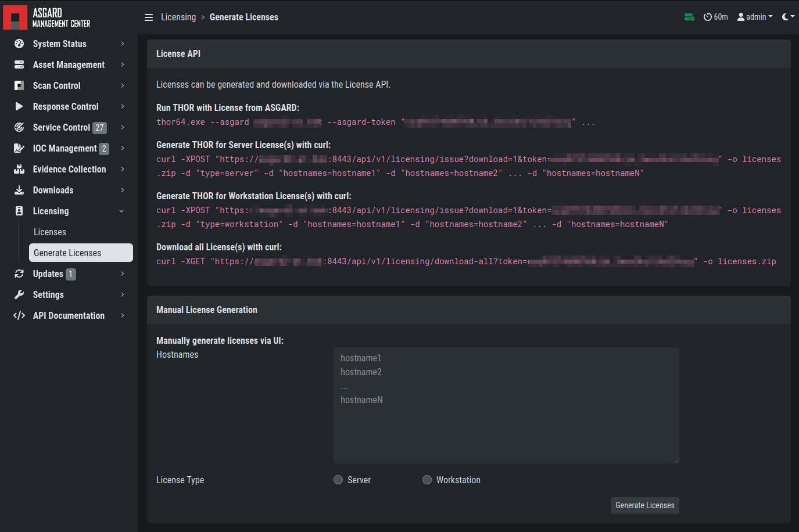This screenshot has height=532, width=799.
Task: Expand the Downloads chevron
Action: (123, 190)
